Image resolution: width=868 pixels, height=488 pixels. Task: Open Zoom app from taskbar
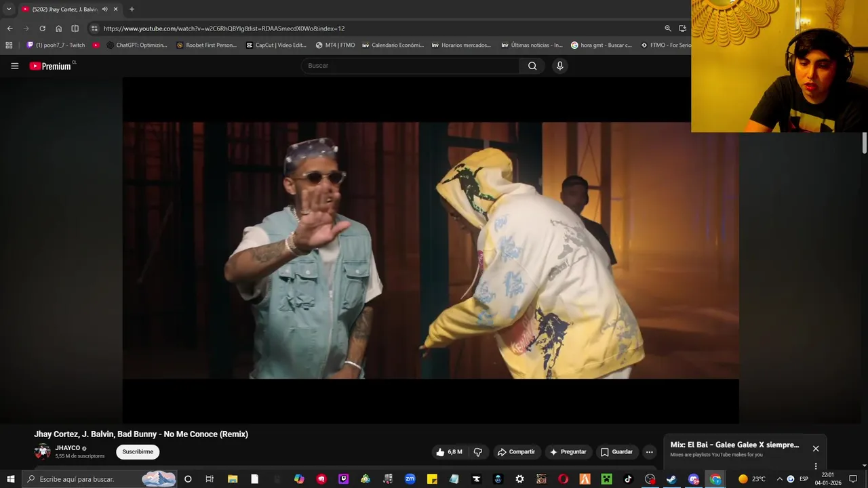[x=410, y=479]
